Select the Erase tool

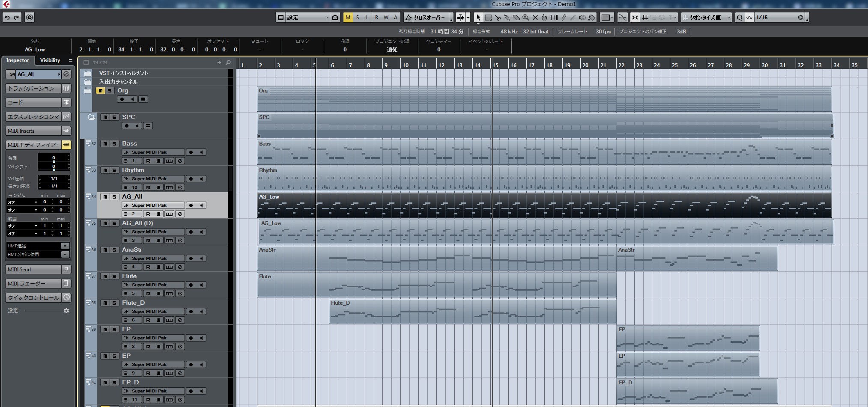point(516,18)
